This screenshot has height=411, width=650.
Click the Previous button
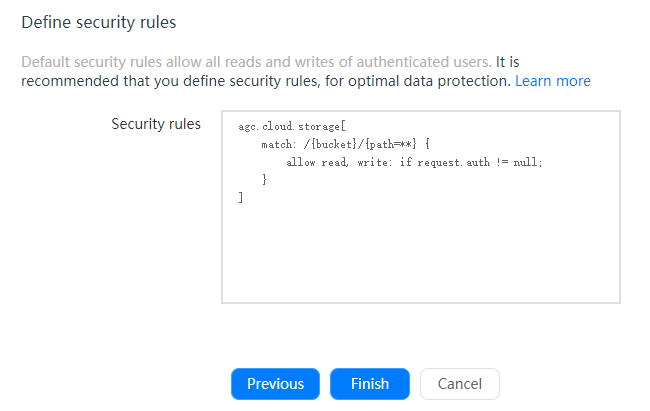275,384
